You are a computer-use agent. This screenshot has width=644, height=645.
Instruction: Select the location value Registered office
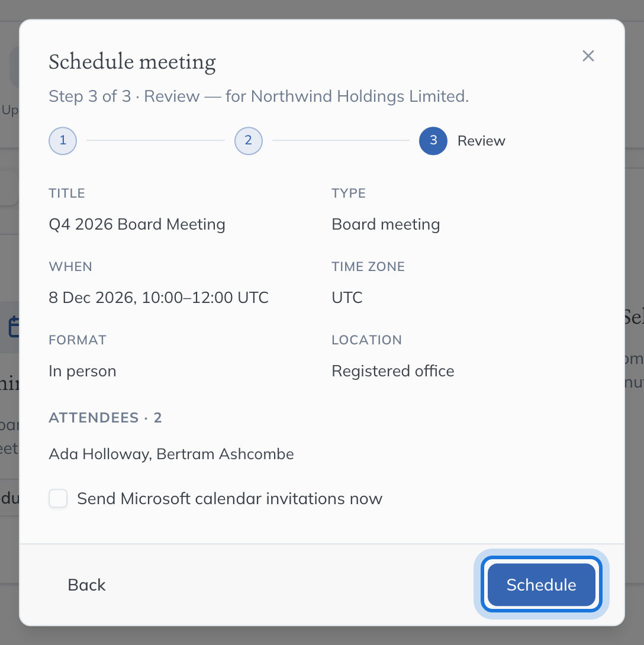pos(393,371)
